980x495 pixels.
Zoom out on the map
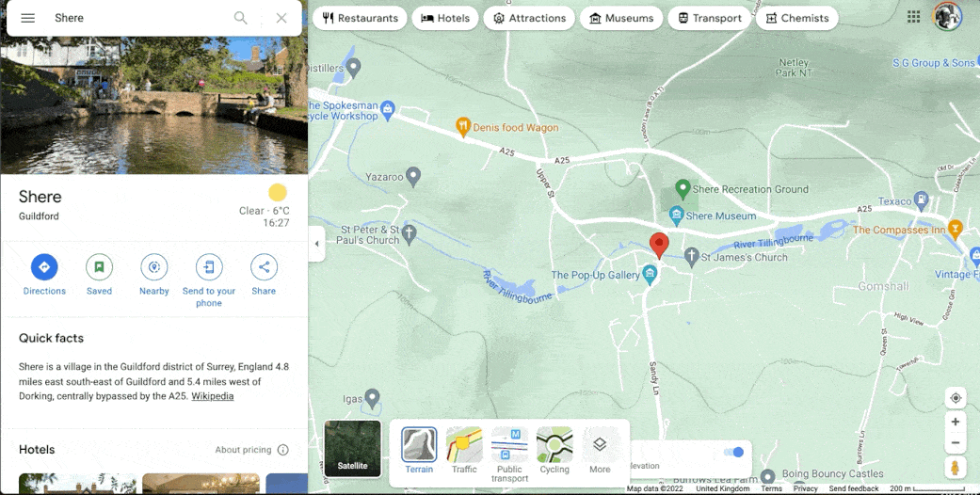coord(955,443)
